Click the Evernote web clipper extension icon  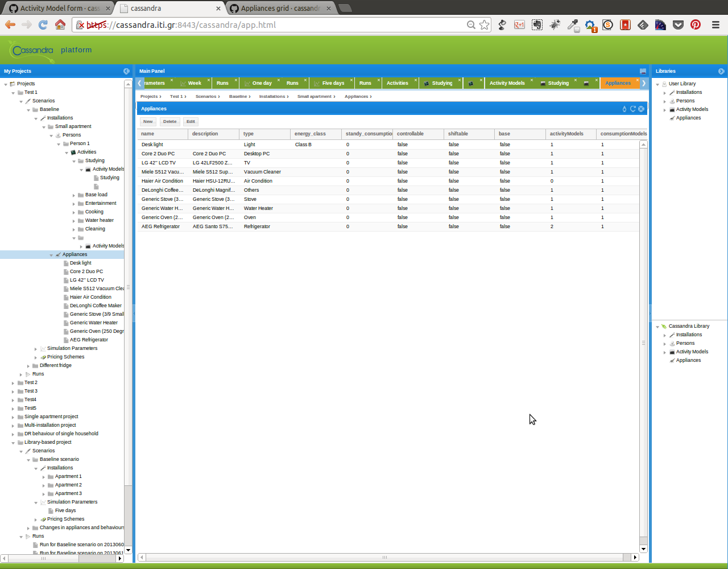coord(537,24)
